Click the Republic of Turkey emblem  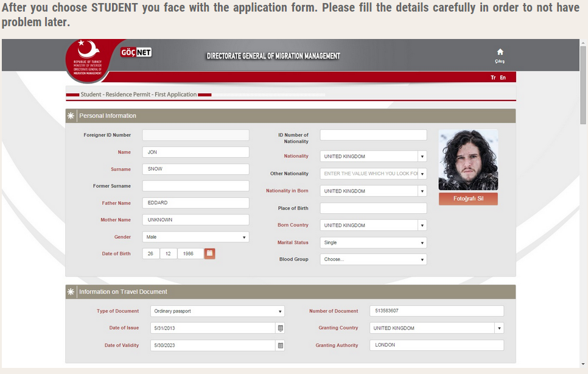88,60
